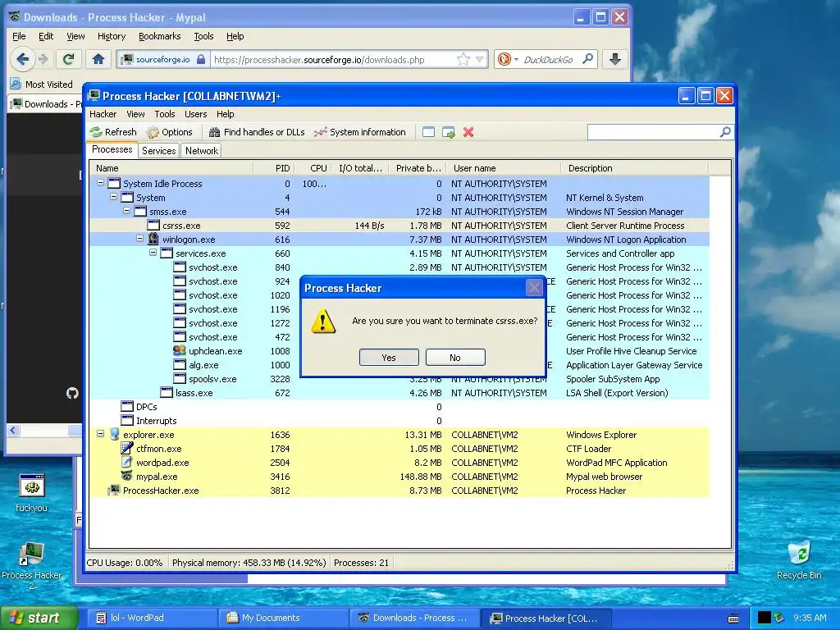
Task: Select the csrss.exe process row
Action: pyautogui.click(x=399, y=226)
